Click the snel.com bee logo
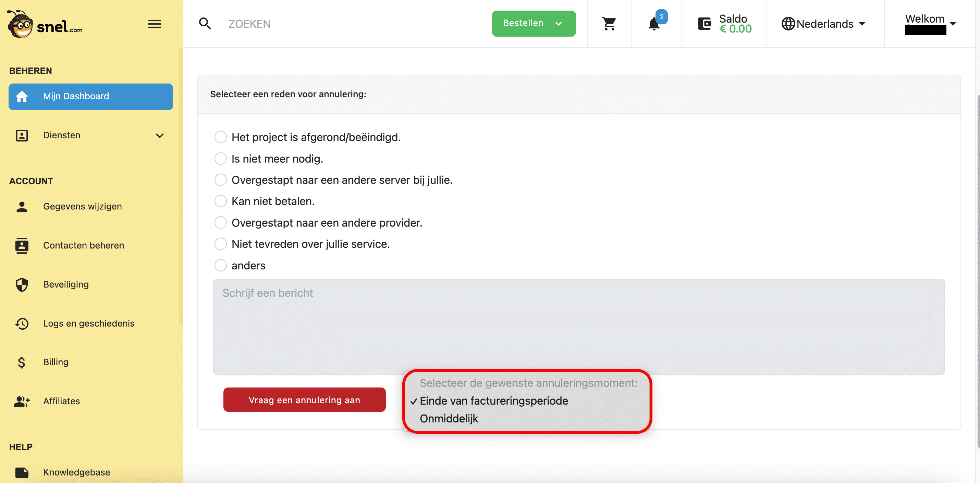Image resolution: width=980 pixels, height=483 pixels. [45, 24]
